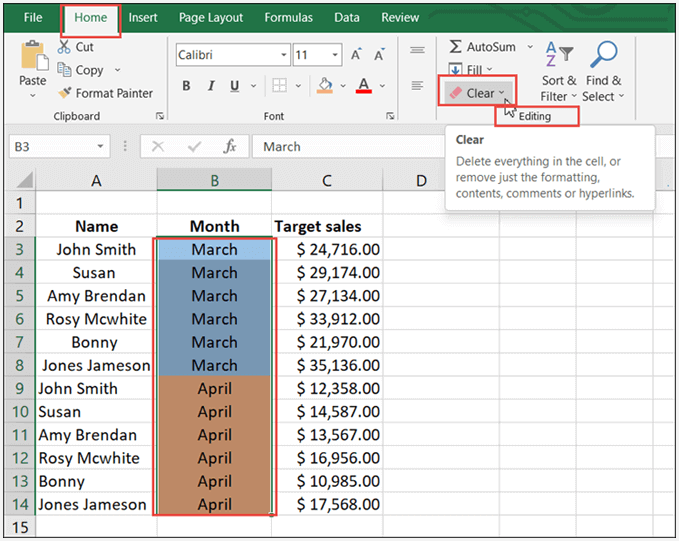Open the font size dropdown
This screenshot has height=541, width=679.
click(x=334, y=56)
